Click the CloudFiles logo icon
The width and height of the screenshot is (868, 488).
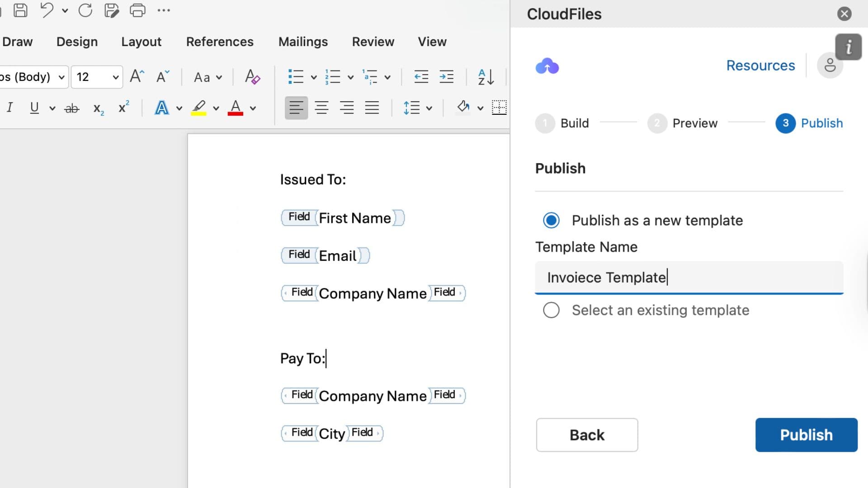[547, 66]
